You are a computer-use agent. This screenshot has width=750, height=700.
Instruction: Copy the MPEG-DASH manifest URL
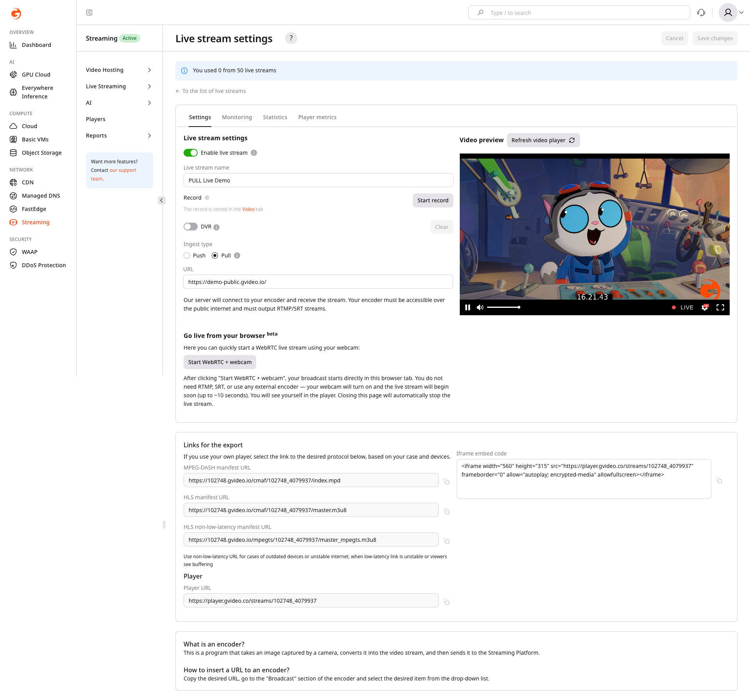(x=446, y=481)
